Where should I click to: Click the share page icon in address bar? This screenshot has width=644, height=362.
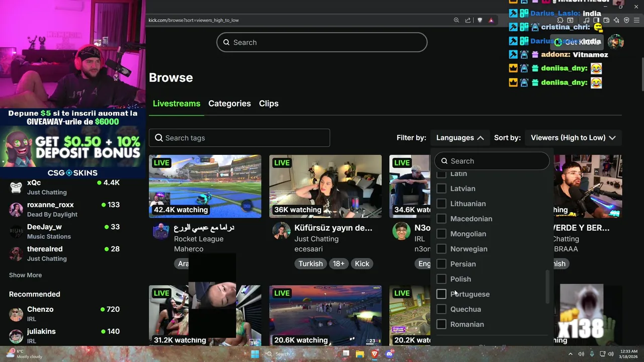[468, 20]
